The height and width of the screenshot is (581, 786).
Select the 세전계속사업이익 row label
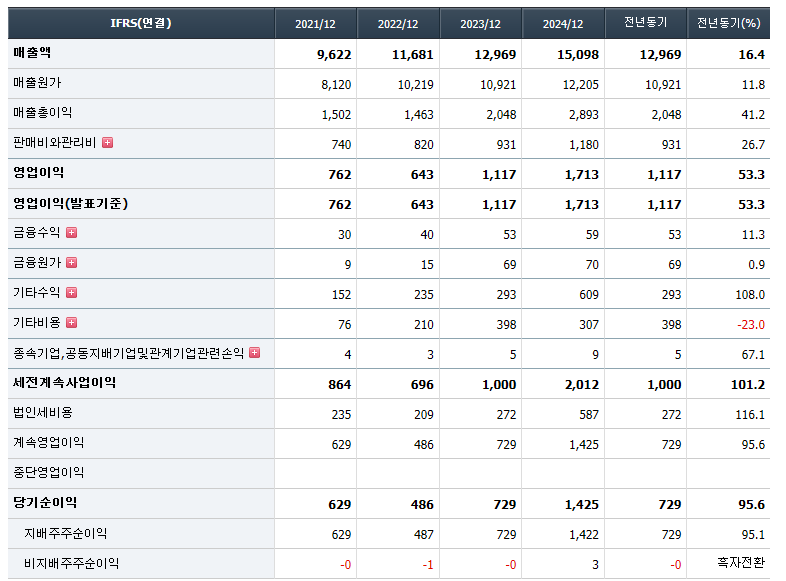(x=65, y=383)
